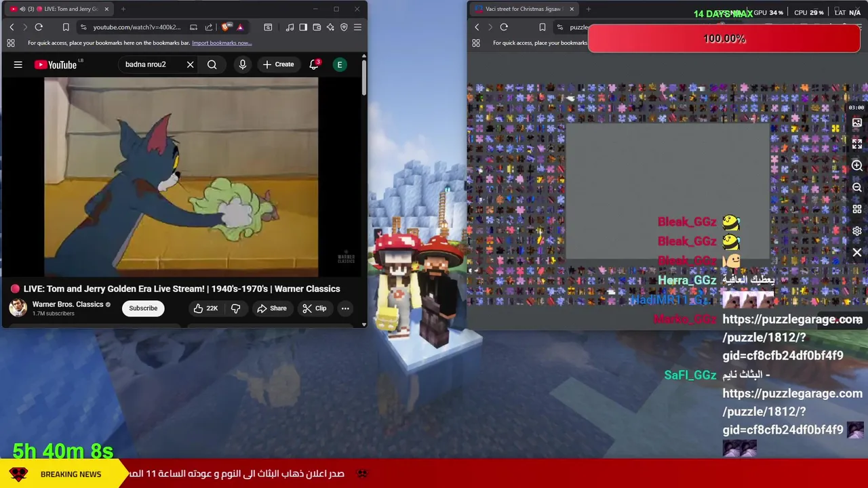Image resolution: width=868 pixels, height=488 pixels.
Task: Click the YouTube search magnifier button
Action: click(x=212, y=64)
